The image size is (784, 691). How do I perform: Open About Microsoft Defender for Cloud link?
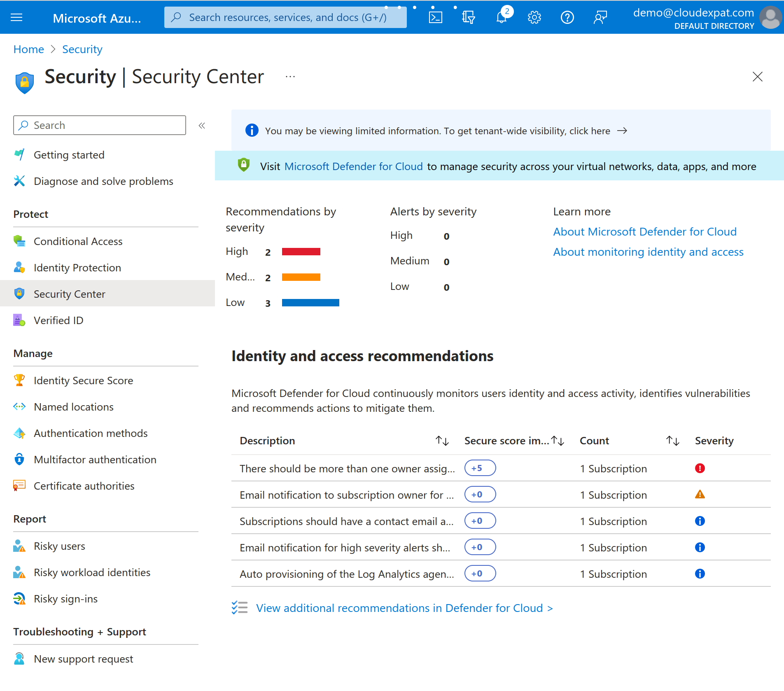point(645,232)
